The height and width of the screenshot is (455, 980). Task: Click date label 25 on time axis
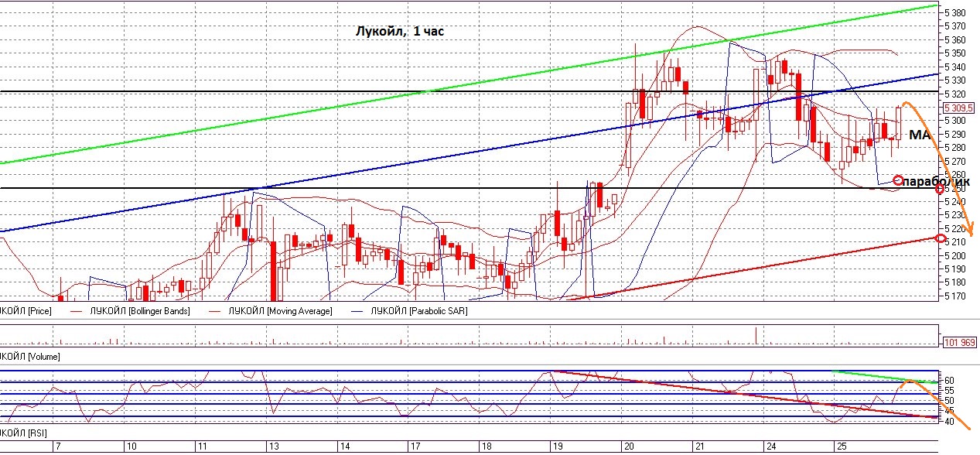(842, 447)
